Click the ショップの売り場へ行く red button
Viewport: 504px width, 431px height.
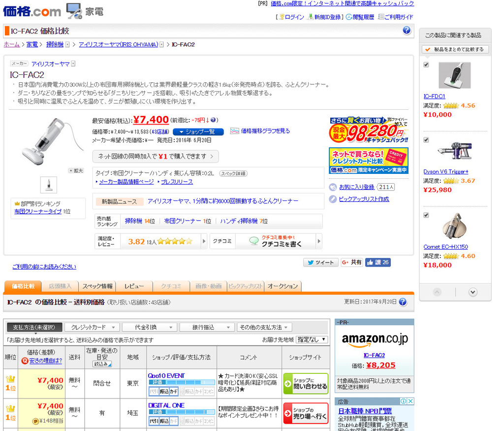tap(306, 413)
